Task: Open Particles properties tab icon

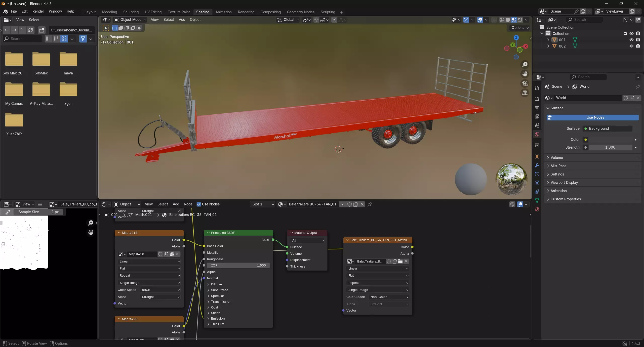Action: pos(537,174)
